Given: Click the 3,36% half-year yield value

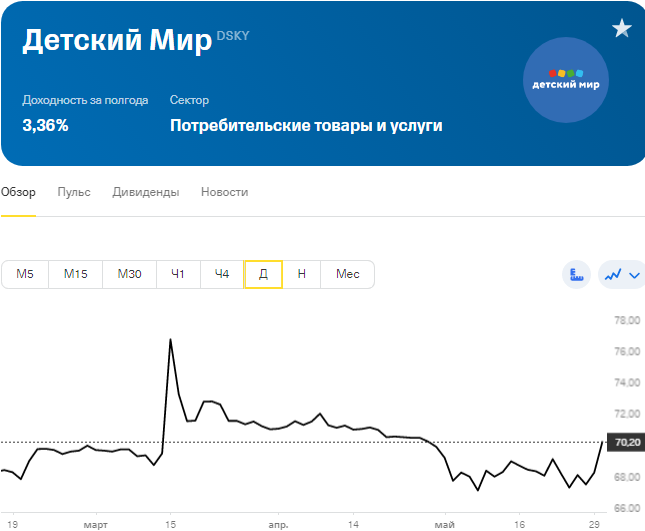Looking at the screenshot, I should click(45, 125).
